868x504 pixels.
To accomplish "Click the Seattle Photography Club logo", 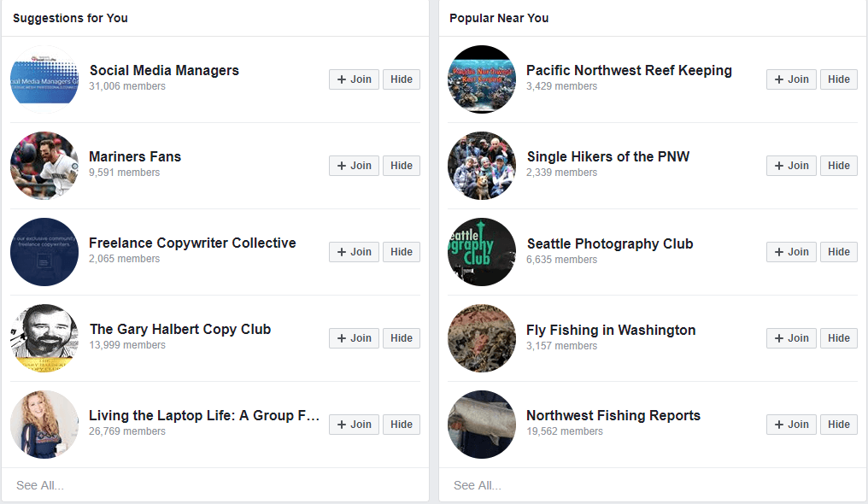I will pos(481,252).
